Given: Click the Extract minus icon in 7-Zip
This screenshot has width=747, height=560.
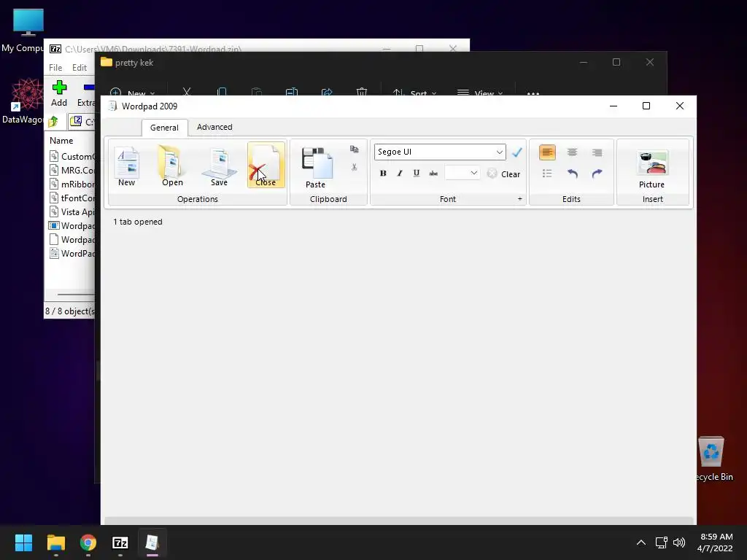Looking at the screenshot, I should [x=86, y=93].
